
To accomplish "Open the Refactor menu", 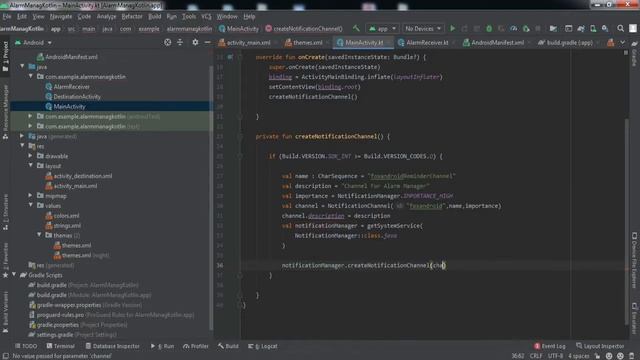I will [x=132, y=16].
